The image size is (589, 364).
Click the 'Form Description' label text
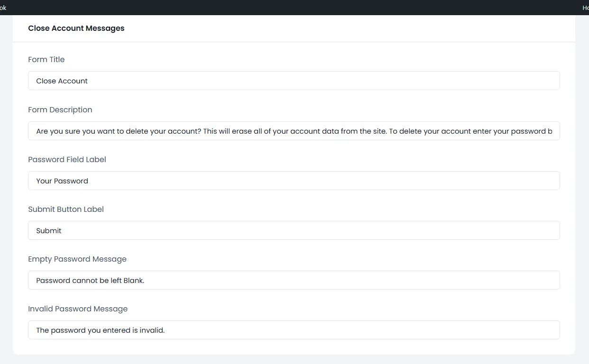coord(60,110)
